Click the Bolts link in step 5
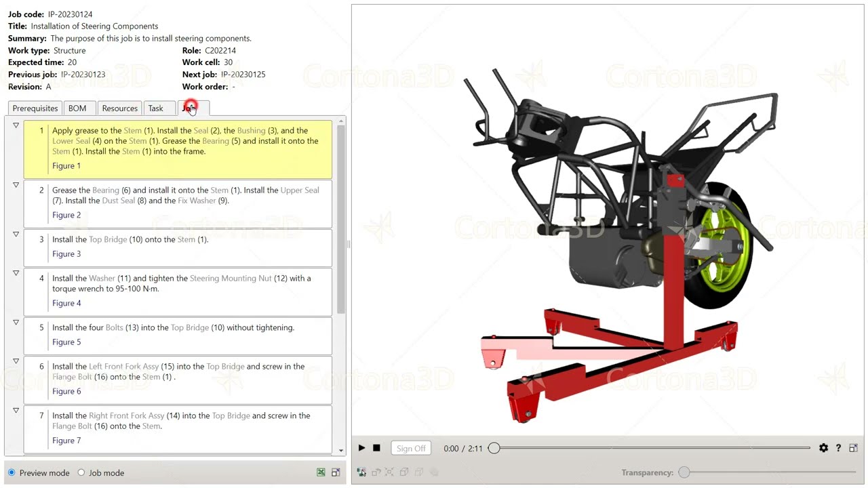The width and height of the screenshot is (868, 488). [x=115, y=327]
